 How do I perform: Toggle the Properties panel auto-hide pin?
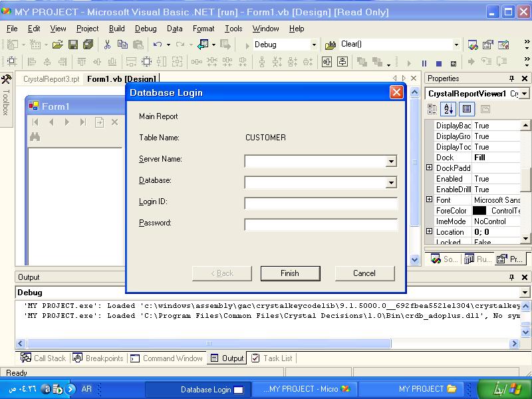coord(511,78)
